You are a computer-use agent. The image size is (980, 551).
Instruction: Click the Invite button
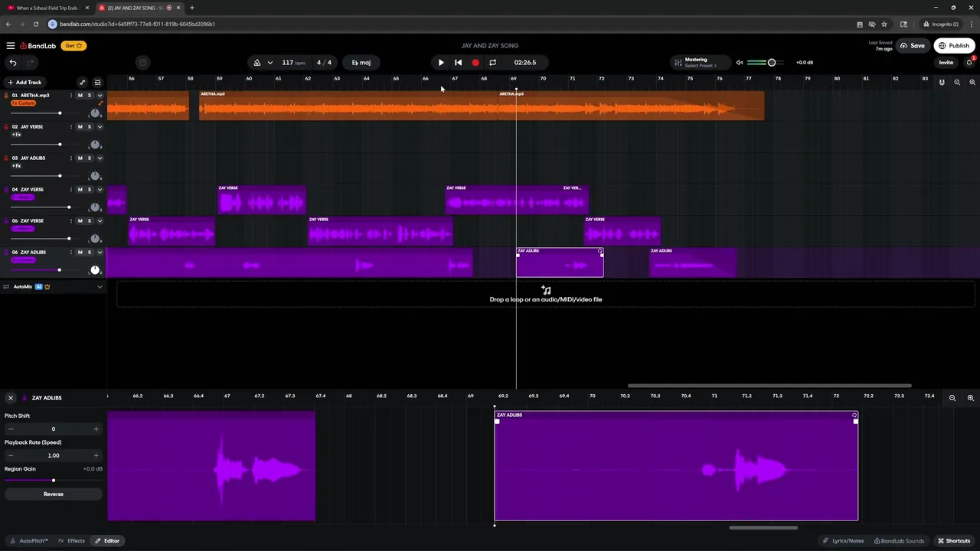coord(946,63)
